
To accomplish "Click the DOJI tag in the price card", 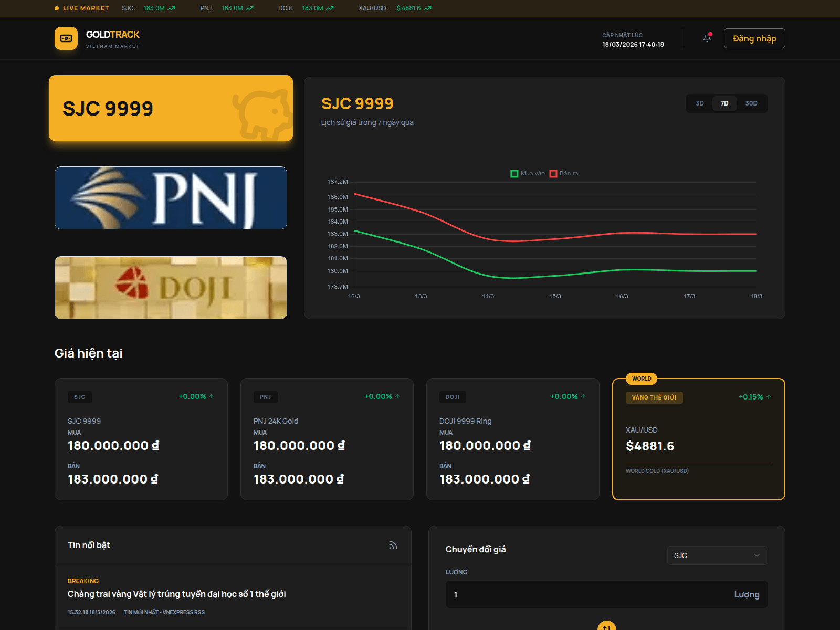I will click(453, 397).
